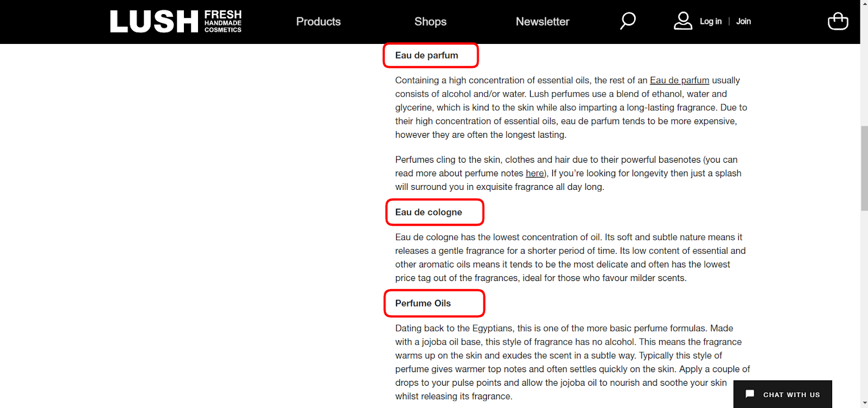Viewport: 868px width, 408px height.
Task: Click the Join link
Action: point(743,21)
